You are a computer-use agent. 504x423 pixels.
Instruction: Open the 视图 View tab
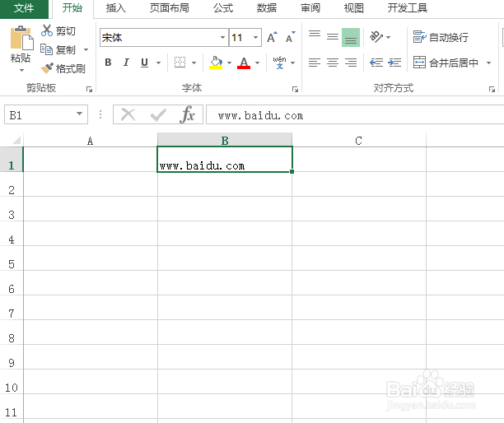coord(353,8)
